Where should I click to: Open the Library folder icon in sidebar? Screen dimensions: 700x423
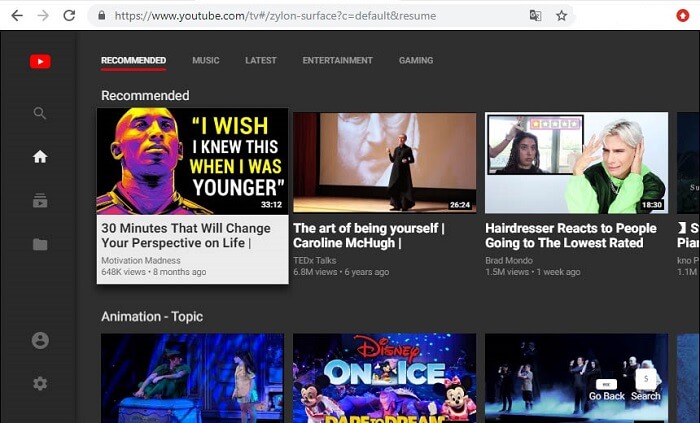pos(40,244)
